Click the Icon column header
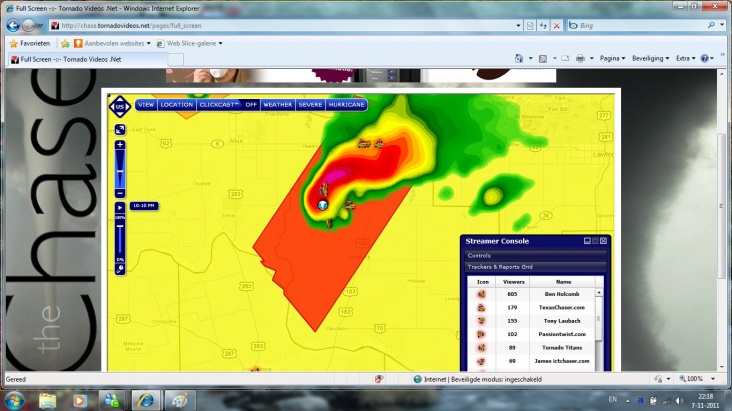 (483, 282)
